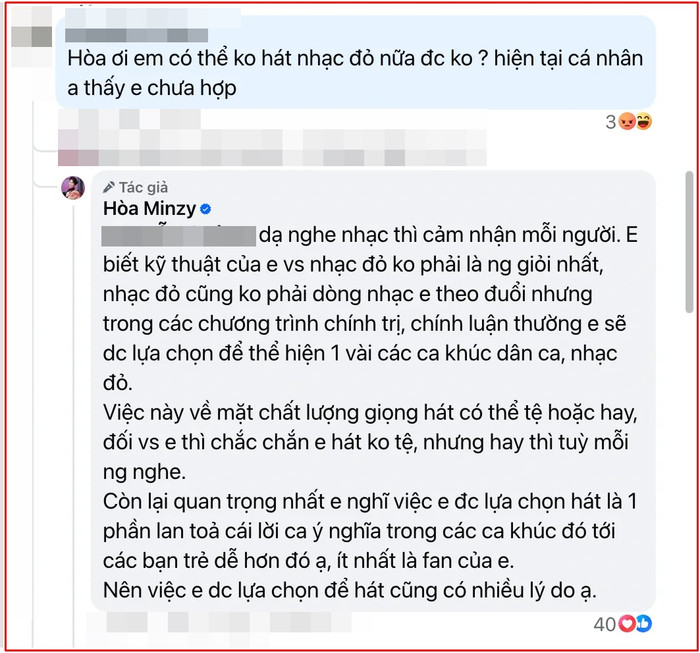Viewport: 700px width, 653px height.
Task: Click the vertical scrollbar thumb
Action: [x=689, y=241]
